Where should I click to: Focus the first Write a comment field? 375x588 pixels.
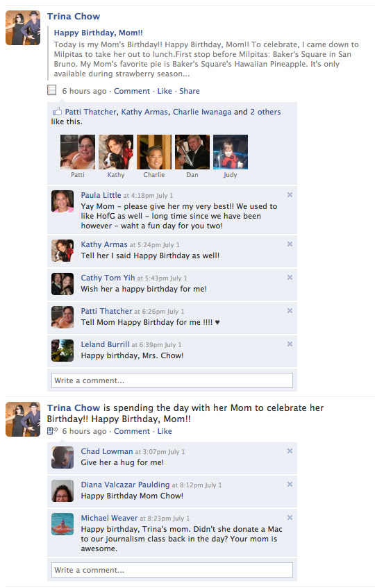(172, 380)
